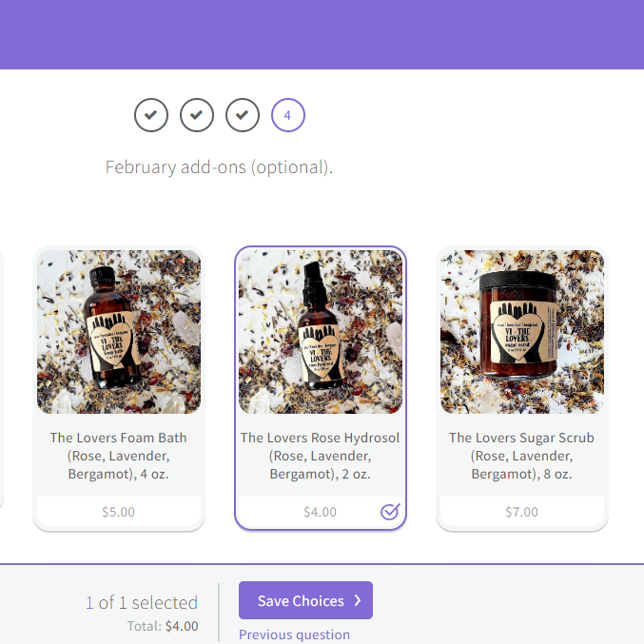Viewport: 644px width, 644px height.
Task: Select The Lovers Sugar Scrub product image
Action: pyautogui.click(x=522, y=332)
